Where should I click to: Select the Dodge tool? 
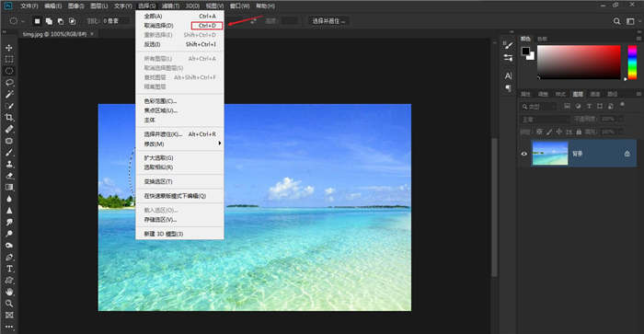[x=9, y=234]
